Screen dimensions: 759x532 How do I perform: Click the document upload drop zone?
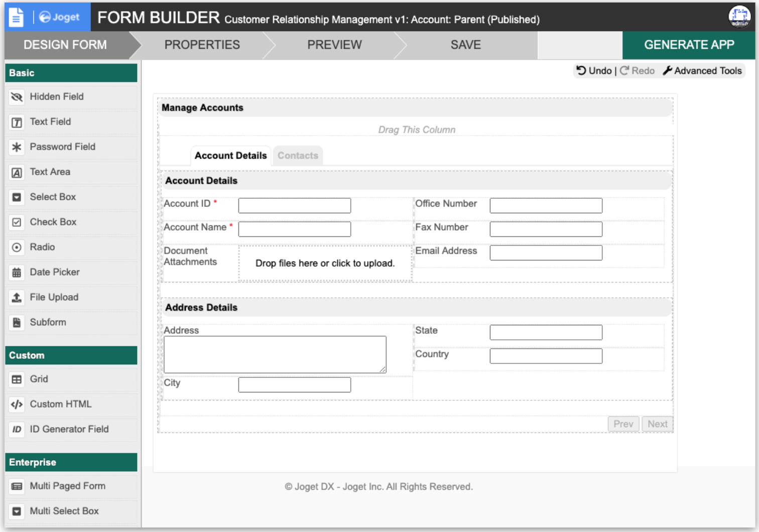[x=325, y=263]
